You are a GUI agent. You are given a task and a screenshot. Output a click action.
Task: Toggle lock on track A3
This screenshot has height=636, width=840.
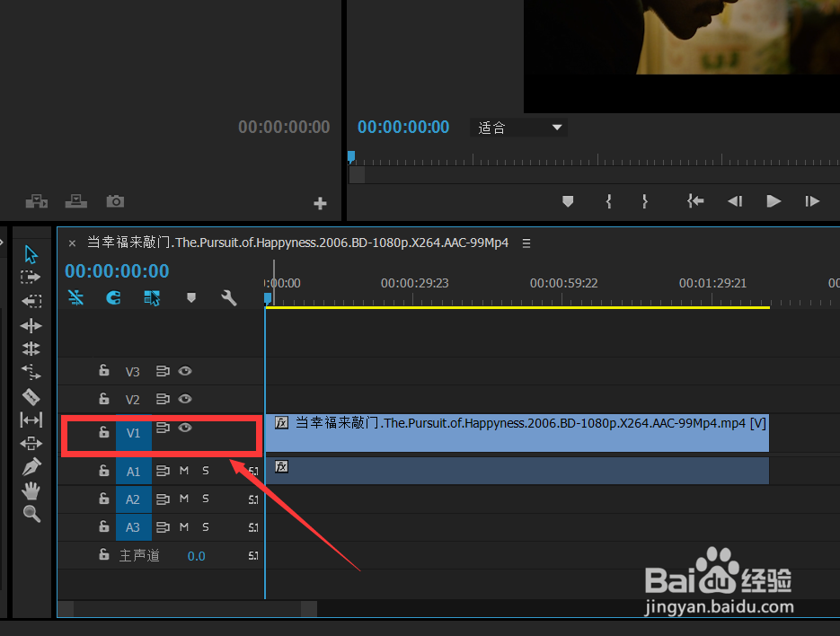click(x=104, y=526)
